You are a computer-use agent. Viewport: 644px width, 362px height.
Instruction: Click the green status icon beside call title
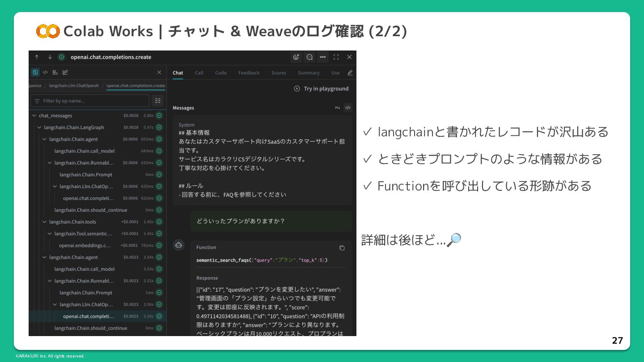click(x=62, y=57)
